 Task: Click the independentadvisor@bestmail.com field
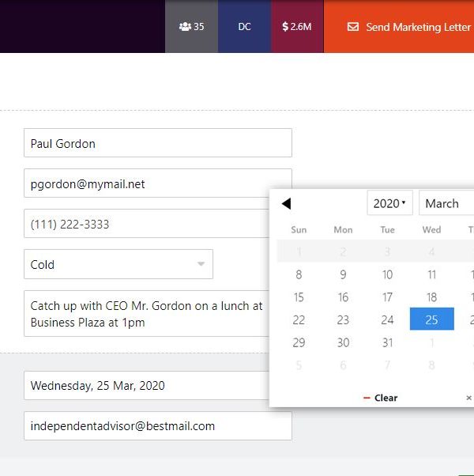[x=158, y=425]
